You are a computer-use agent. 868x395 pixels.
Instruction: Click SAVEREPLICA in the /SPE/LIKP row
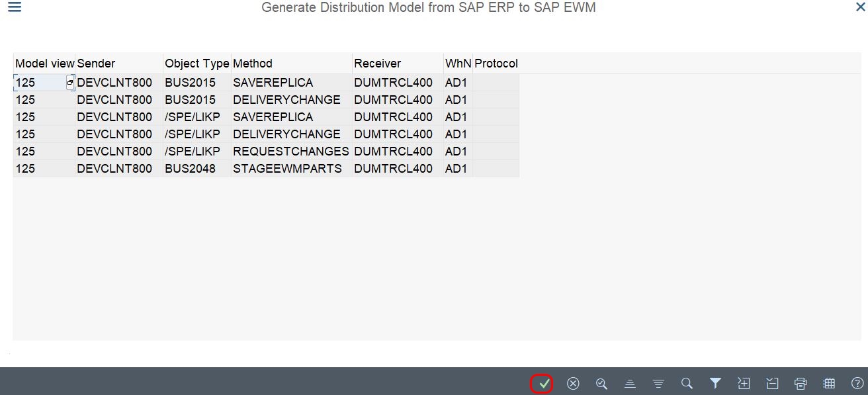[291, 117]
